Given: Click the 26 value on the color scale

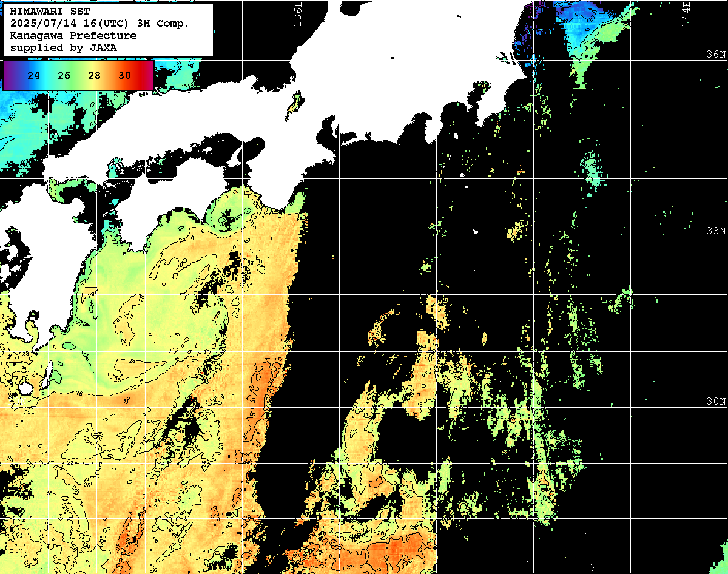Looking at the screenshot, I should point(64,76).
